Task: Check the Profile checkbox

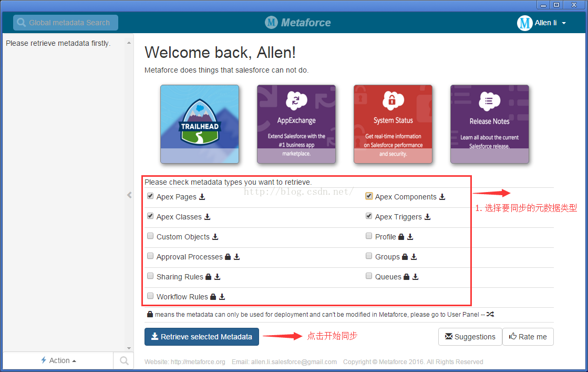Action: pos(369,236)
